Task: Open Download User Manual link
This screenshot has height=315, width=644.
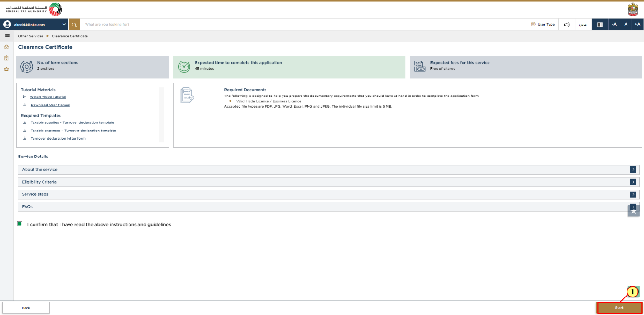Action: [x=50, y=105]
